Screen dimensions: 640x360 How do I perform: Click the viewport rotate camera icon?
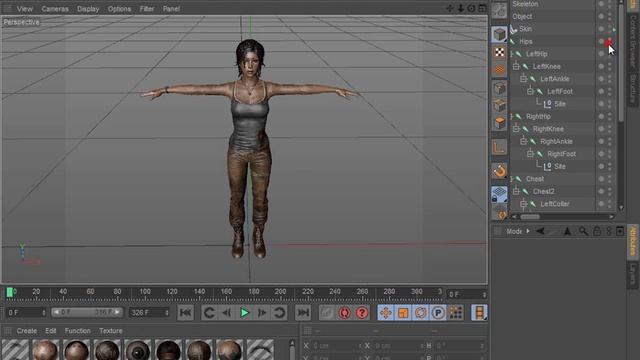point(471,8)
